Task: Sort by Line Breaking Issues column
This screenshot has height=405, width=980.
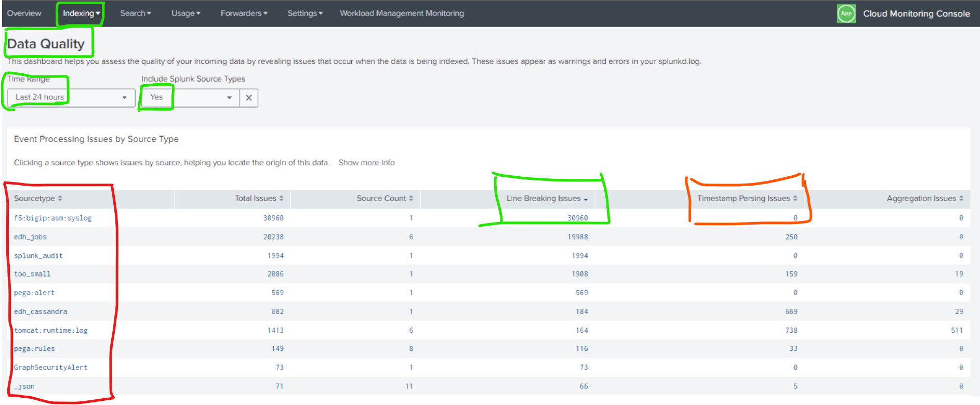Action: click(x=547, y=199)
